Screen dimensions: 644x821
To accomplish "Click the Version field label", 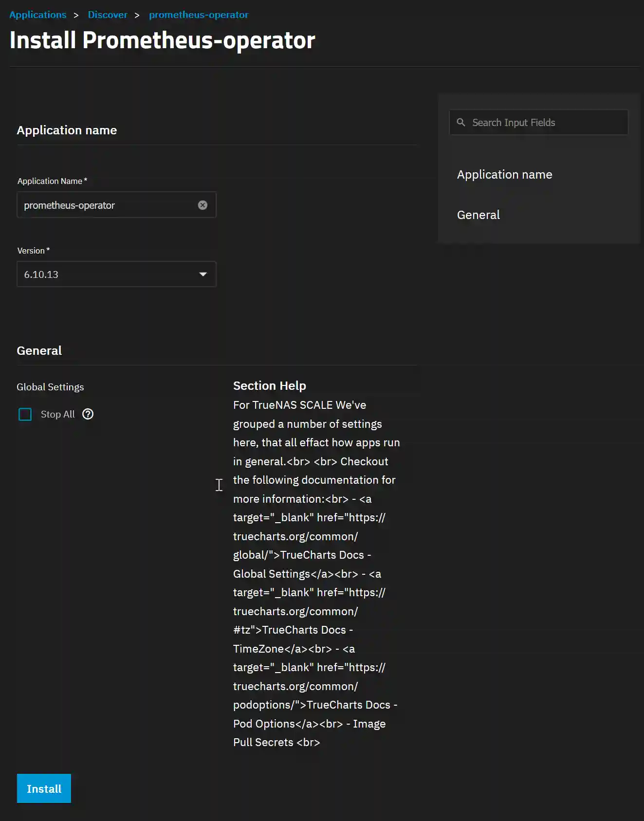I will [x=34, y=251].
